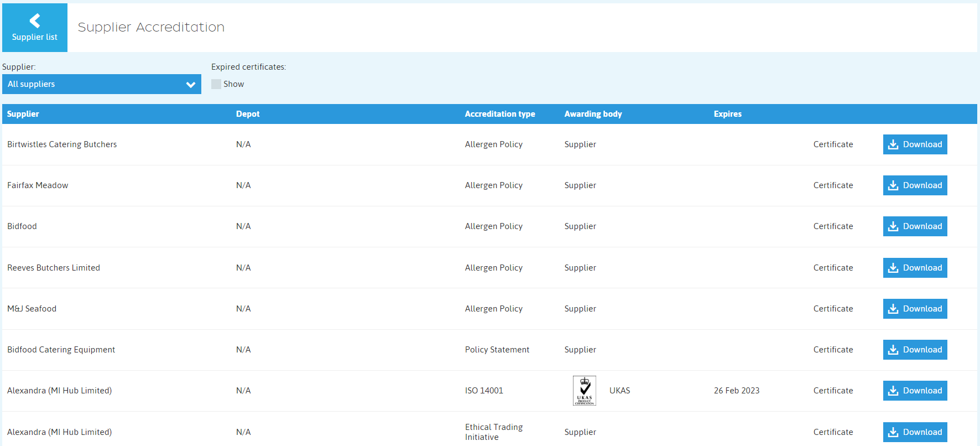Click the ISO 14001 accreditation type
The width and height of the screenshot is (980, 446).
(x=484, y=391)
